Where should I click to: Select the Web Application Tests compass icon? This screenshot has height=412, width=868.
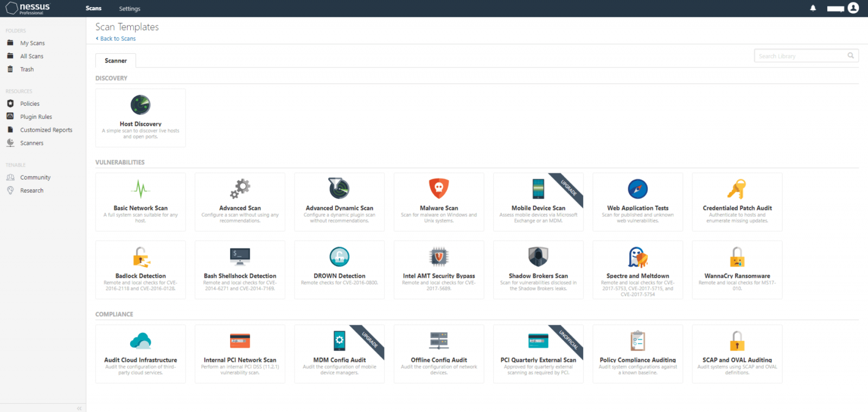[x=637, y=189]
